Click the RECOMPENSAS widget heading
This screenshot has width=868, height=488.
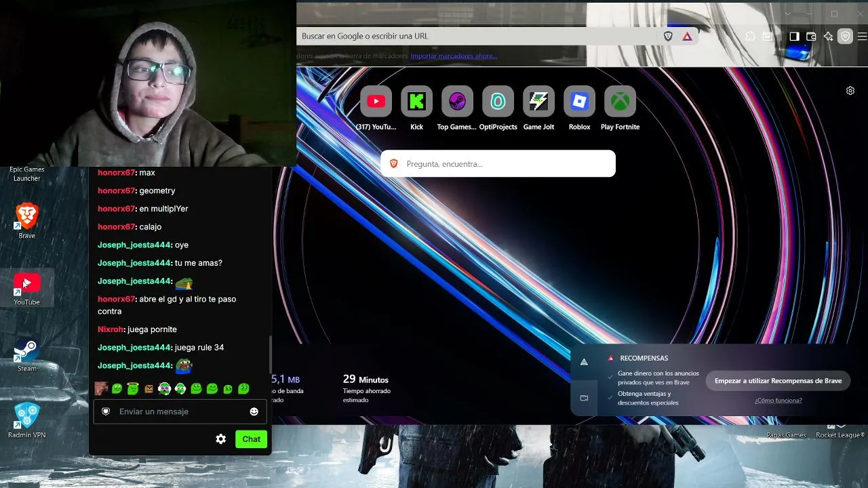click(644, 358)
